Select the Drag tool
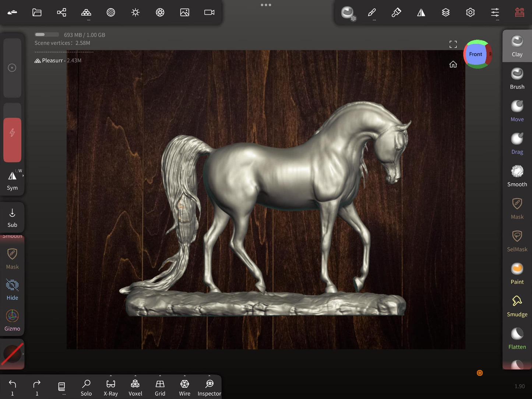 coord(517,144)
